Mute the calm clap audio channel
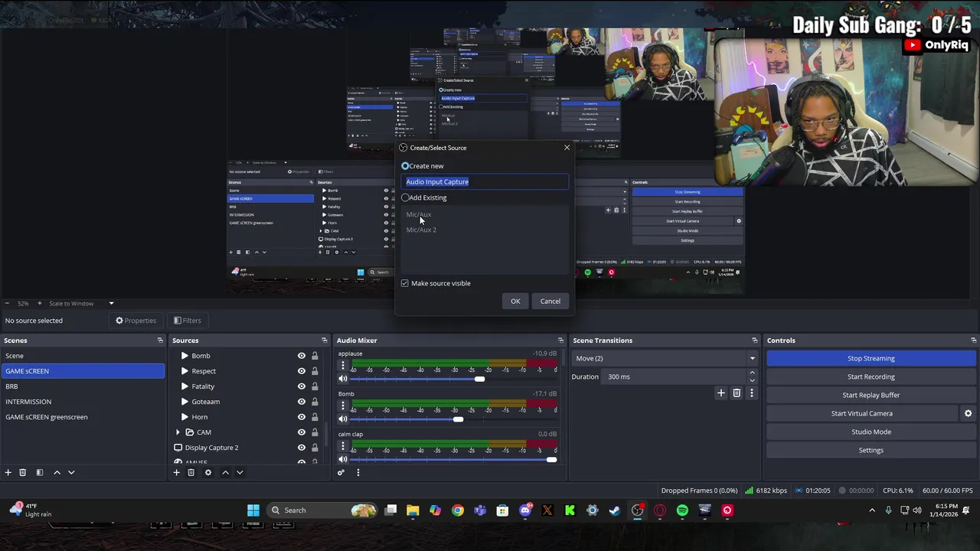 pos(343,459)
